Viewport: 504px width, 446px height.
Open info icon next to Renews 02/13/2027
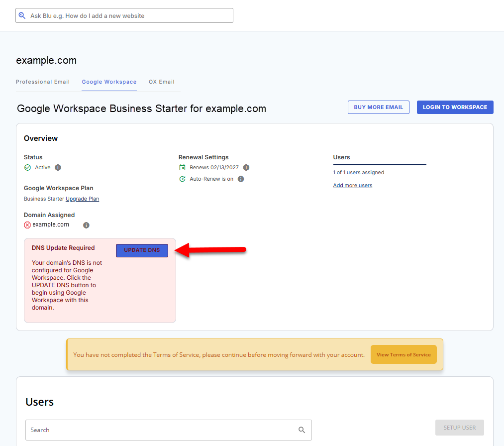click(246, 168)
